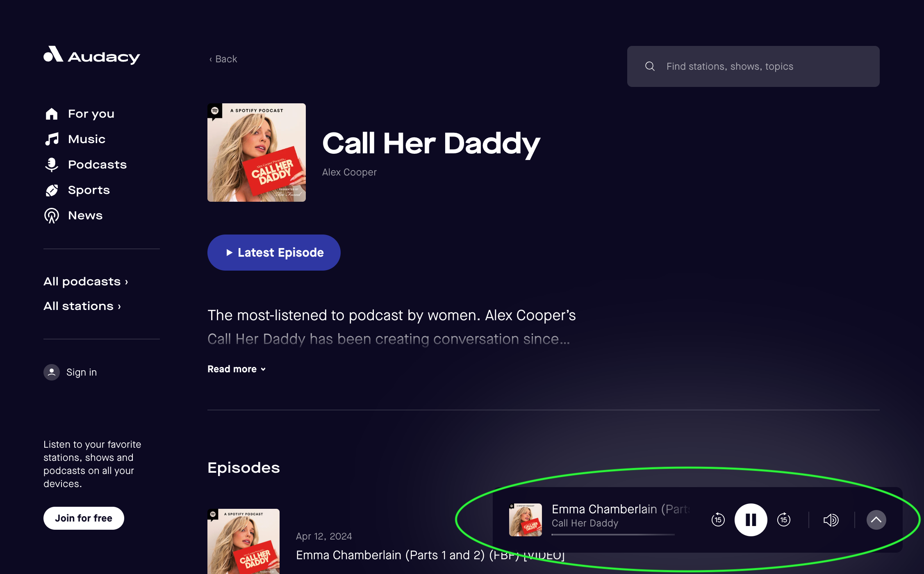Expand the Read more description
924x574 pixels.
[236, 369]
